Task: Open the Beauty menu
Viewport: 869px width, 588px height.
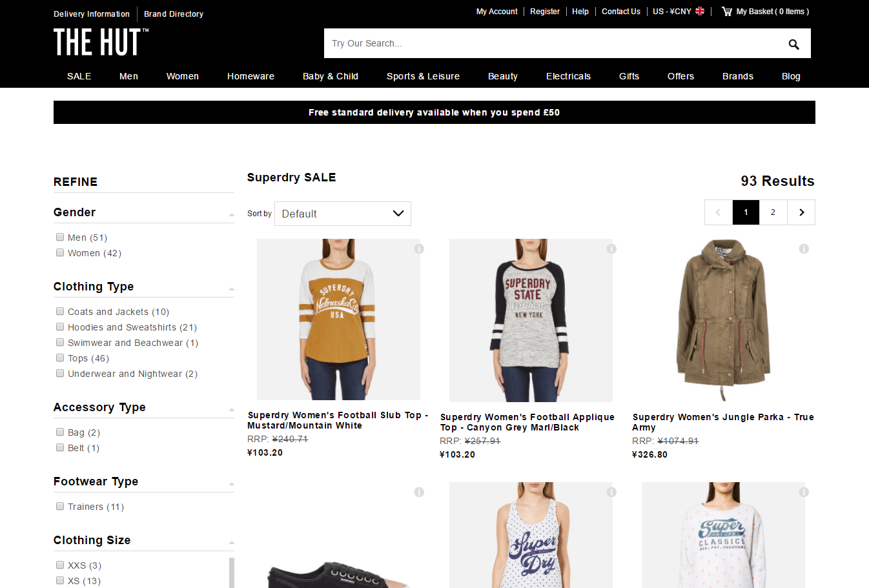Action: (503, 76)
